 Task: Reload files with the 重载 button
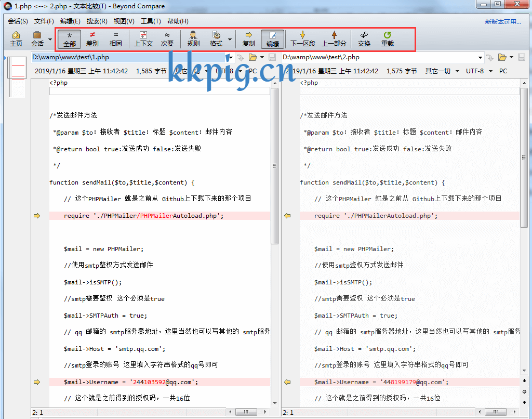coord(387,39)
